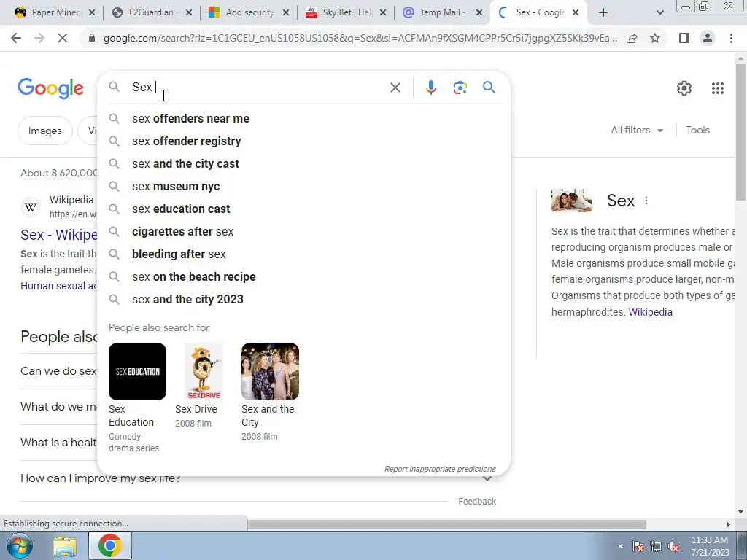Choose suggestion 'sex and the city 2023'
The image size is (747, 560).
pos(304,300)
